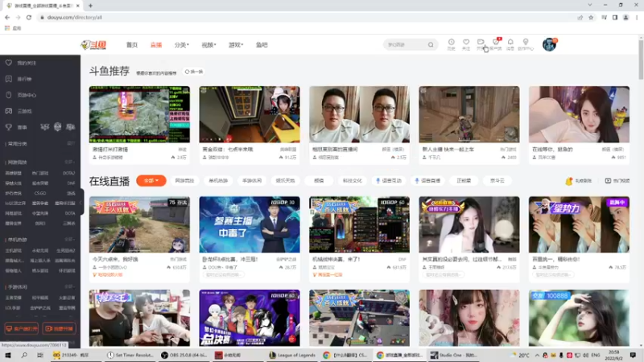
Task: Open 云游戏 gamepad icon in sidebar
Action: point(9,111)
